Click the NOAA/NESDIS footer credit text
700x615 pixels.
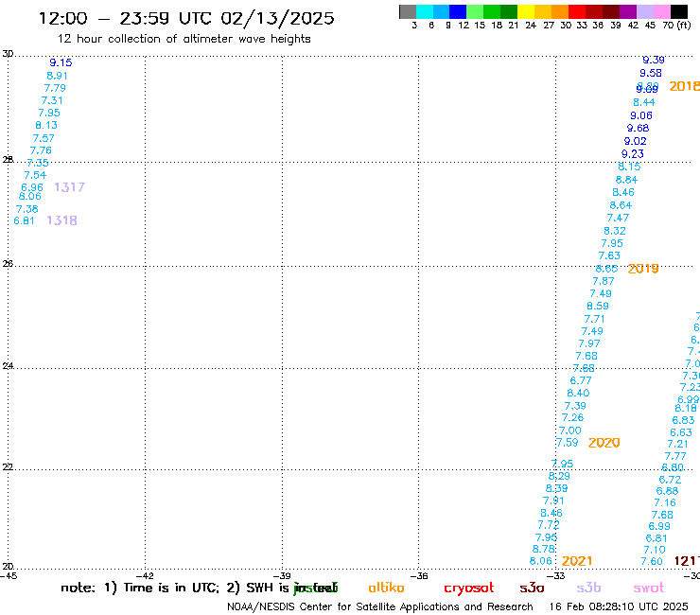tap(380, 606)
